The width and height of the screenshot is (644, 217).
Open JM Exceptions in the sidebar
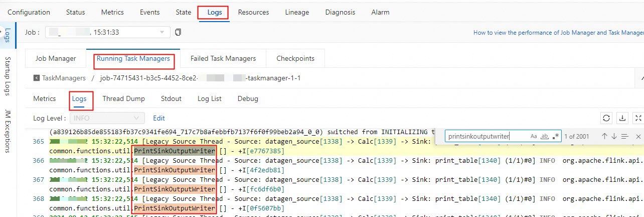coord(8,130)
